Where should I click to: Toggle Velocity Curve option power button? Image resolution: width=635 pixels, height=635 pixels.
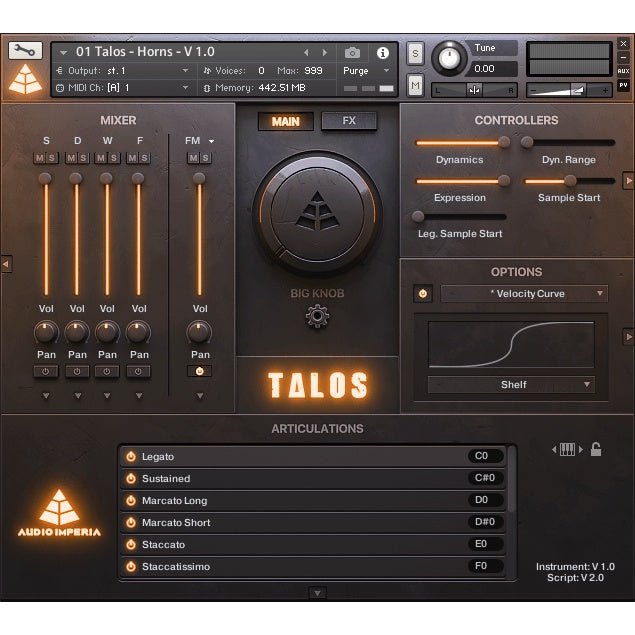click(x=423, y=294)
